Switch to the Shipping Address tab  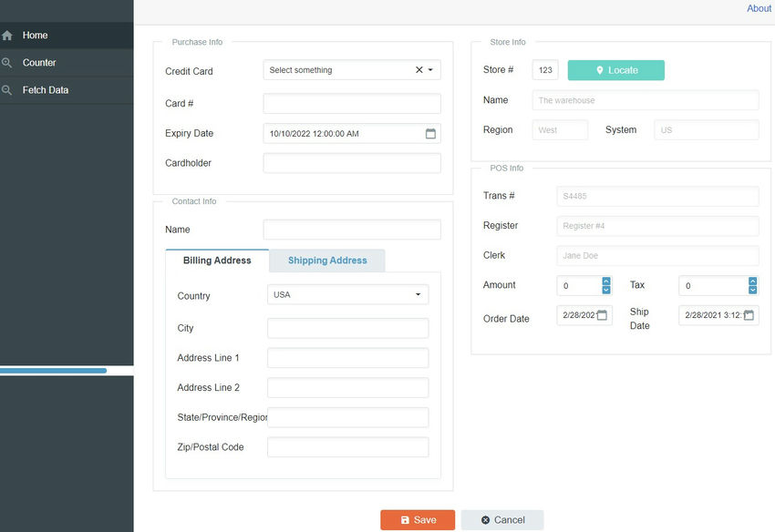coord(326,260)
